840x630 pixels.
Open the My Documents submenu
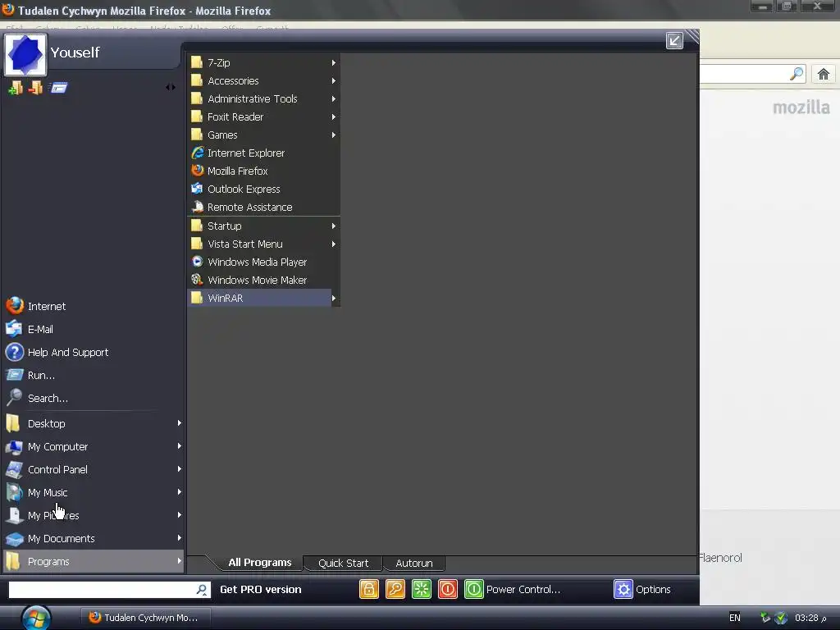tap(94, 538)
